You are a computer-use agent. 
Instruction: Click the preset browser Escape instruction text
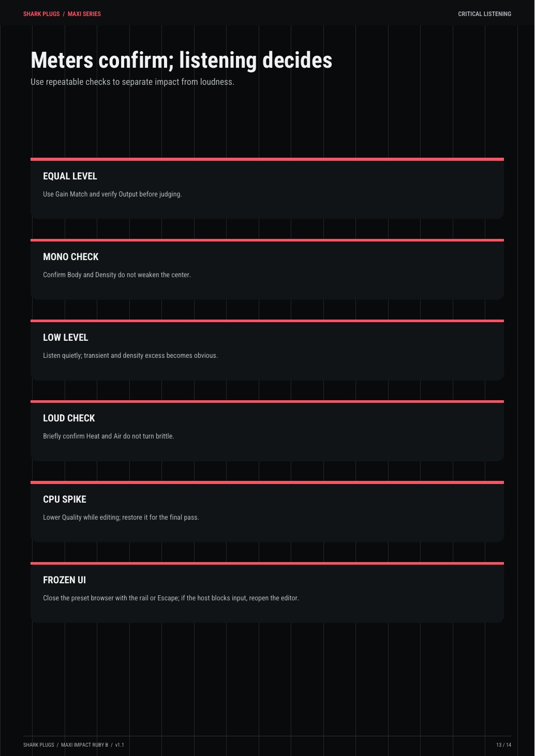[x=171, y=598]
